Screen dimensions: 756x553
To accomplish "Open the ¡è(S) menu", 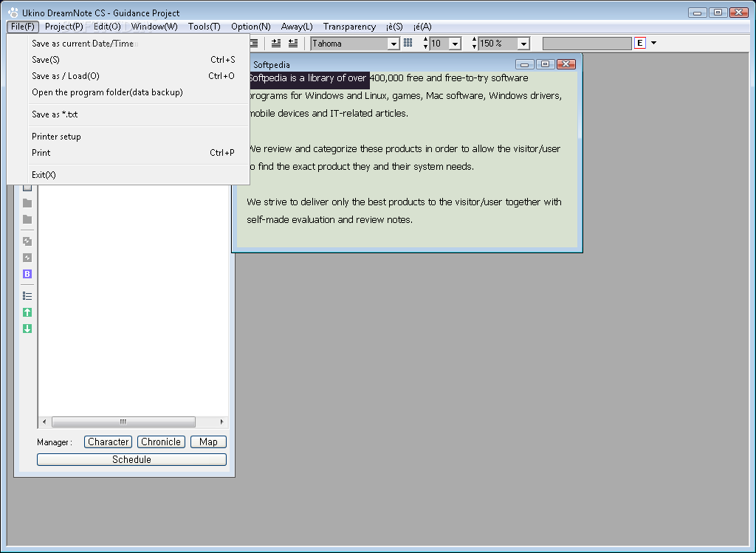I will pyautogui.click(x=394, y=27).
